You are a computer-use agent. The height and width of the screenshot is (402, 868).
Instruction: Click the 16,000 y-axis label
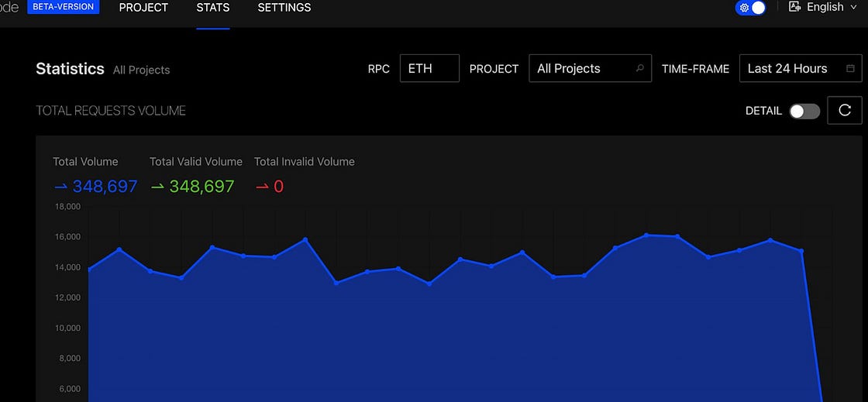[x=67, y=237]
